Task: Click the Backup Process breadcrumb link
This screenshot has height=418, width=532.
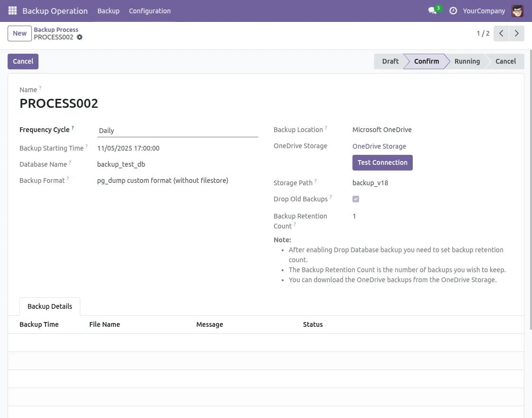Action: coord(56,29)
